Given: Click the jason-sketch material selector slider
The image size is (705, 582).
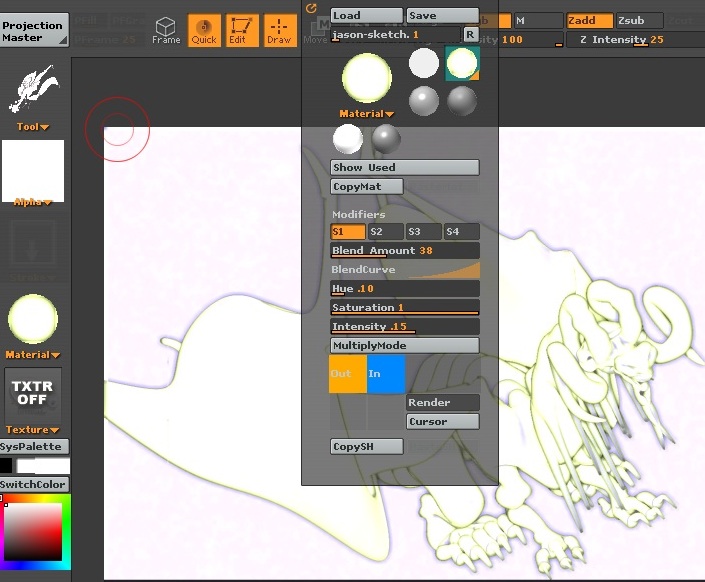Looking at the screenshot, I should click(x=396, y=35).
